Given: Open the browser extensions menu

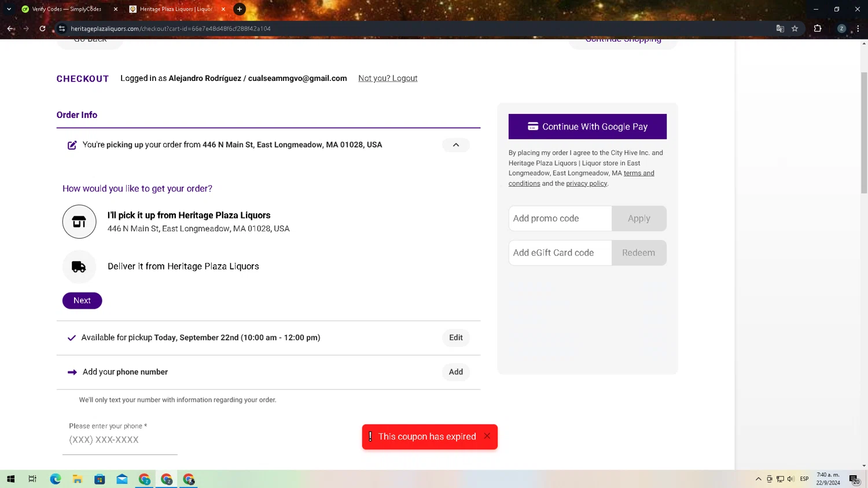Looking at the screenshot, I should [x=818, y=28].
